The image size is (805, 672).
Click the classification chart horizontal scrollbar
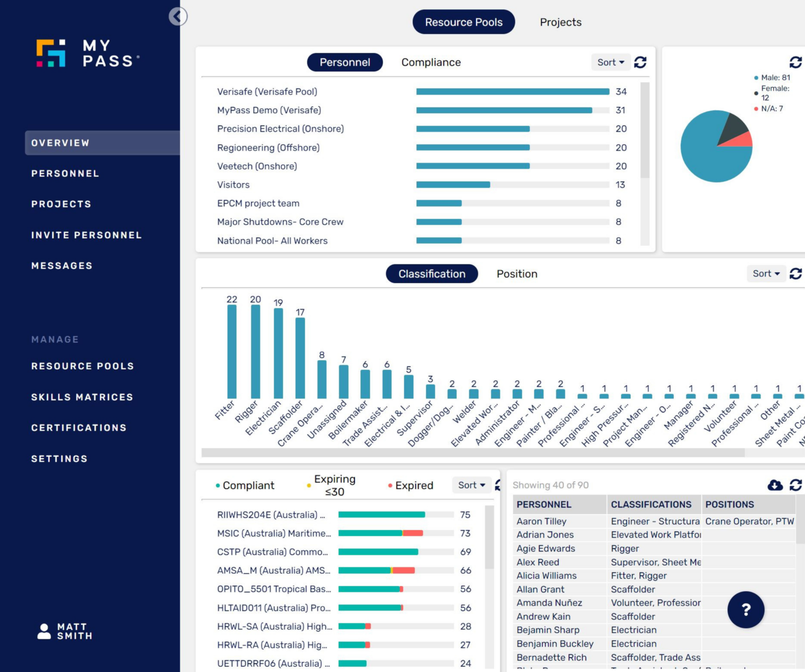tap(473, 453)
